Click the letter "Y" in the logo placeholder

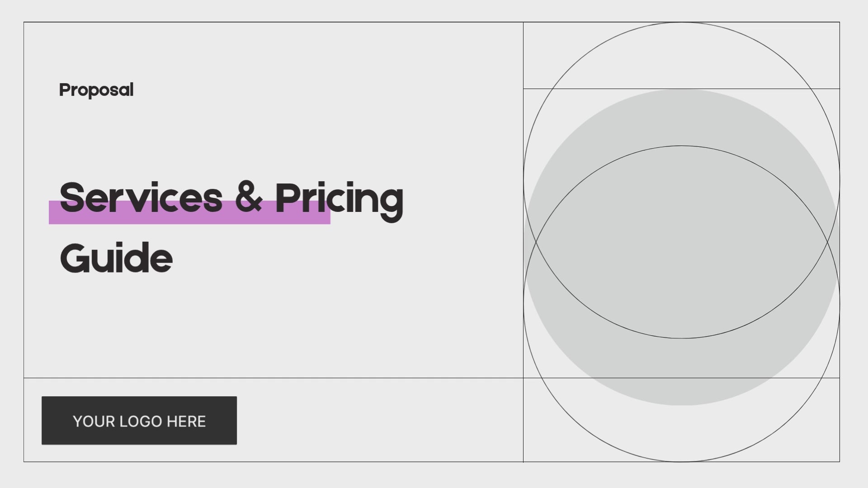point(77,422)
